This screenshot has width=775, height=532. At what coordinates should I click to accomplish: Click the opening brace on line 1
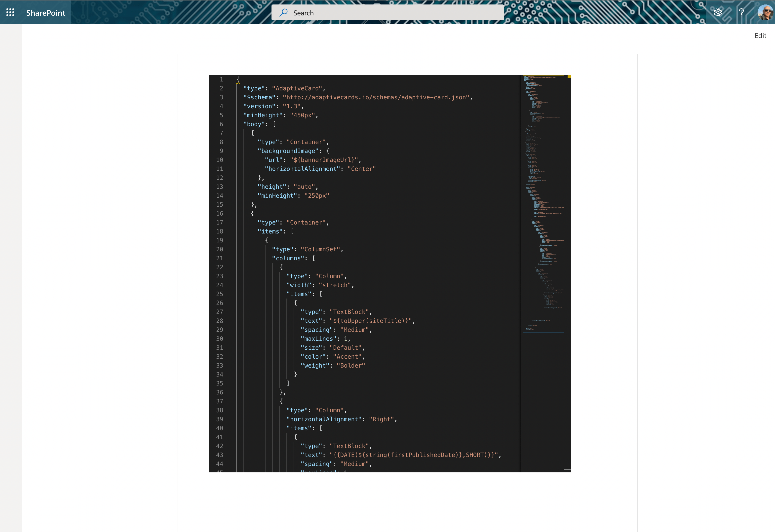coord(238,79)
